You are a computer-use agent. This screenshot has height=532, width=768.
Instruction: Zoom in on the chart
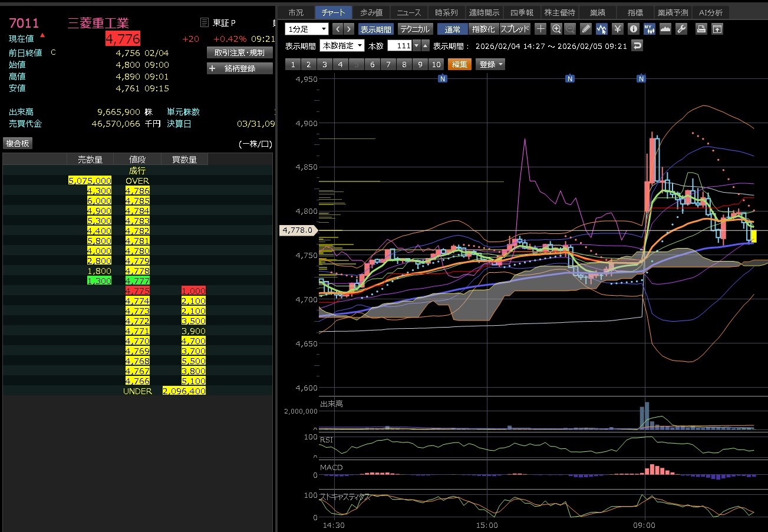[x=556, y=29]
